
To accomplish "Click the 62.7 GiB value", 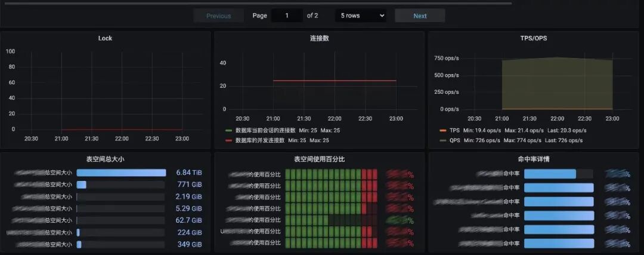I will [x=189, y=220].
